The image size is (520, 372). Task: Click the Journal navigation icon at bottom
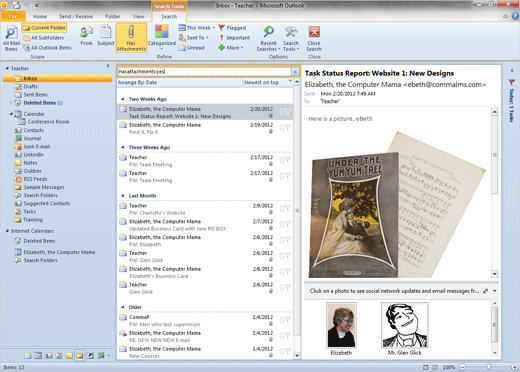pyautogui.click(x=100, y=356)
